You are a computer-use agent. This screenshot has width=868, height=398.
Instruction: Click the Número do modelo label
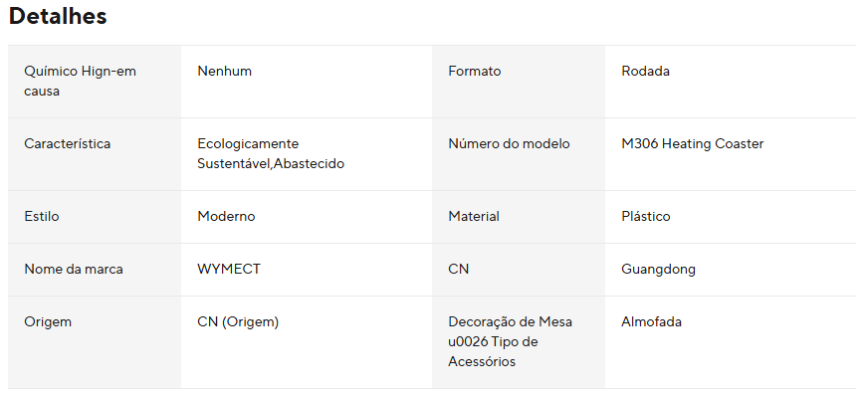click(x=509, y=143)
